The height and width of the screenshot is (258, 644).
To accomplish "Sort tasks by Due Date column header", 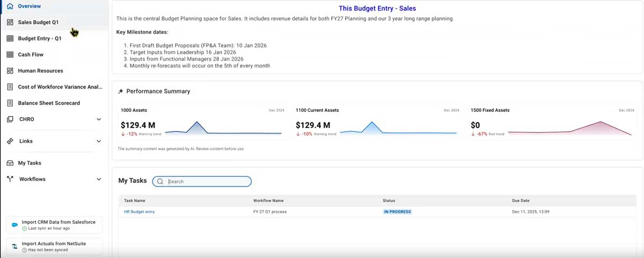I will pyautogui.click(x=521, y=200).
